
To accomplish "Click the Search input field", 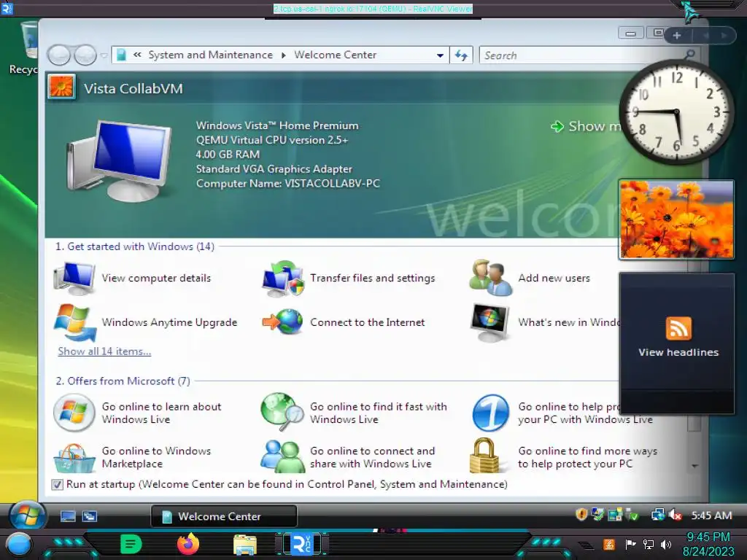I will (x=584, y=55).
